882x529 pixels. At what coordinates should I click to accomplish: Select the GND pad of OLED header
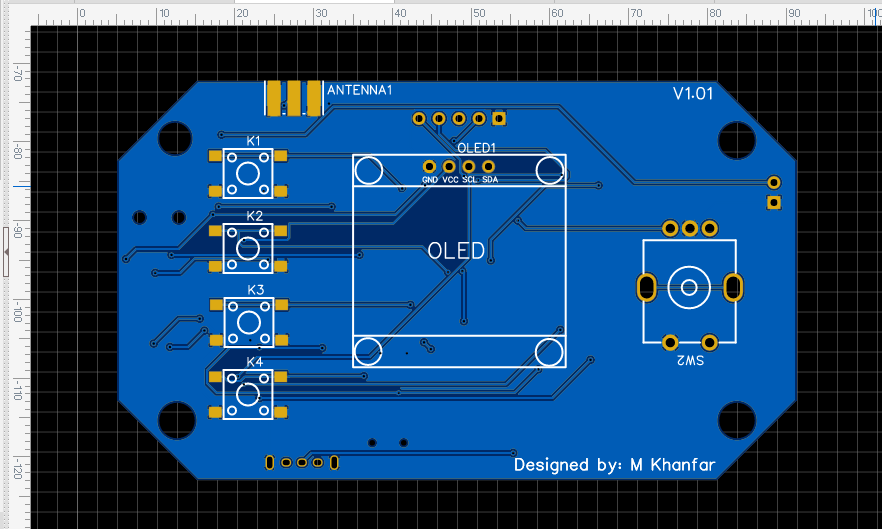coord(429,167)
